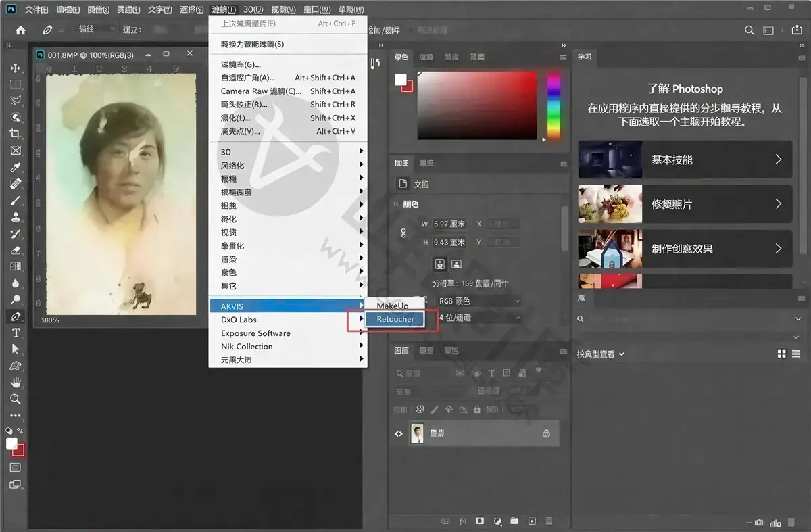
Task: Select the Frame tool
Action: [x=16, y=151]
